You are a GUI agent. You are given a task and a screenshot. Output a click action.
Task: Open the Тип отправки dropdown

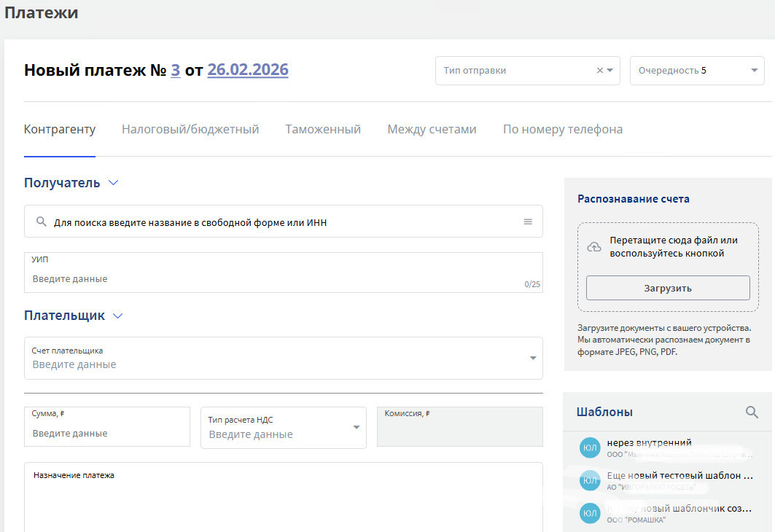click(610, 70)
